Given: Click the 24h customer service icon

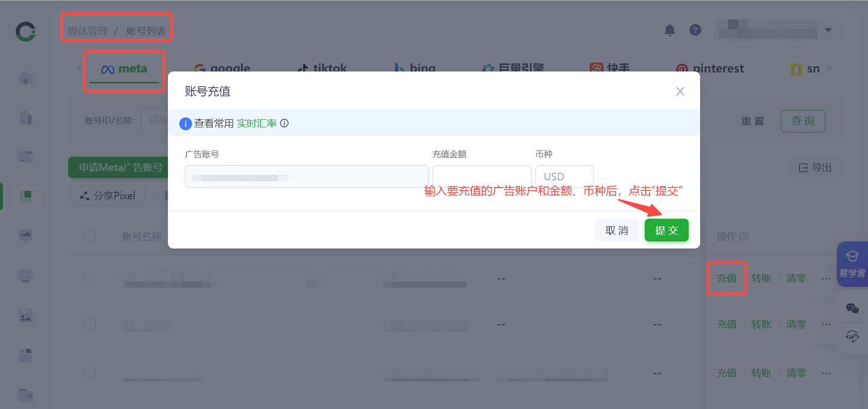Looking at the screenshot, I should (852, 337).
